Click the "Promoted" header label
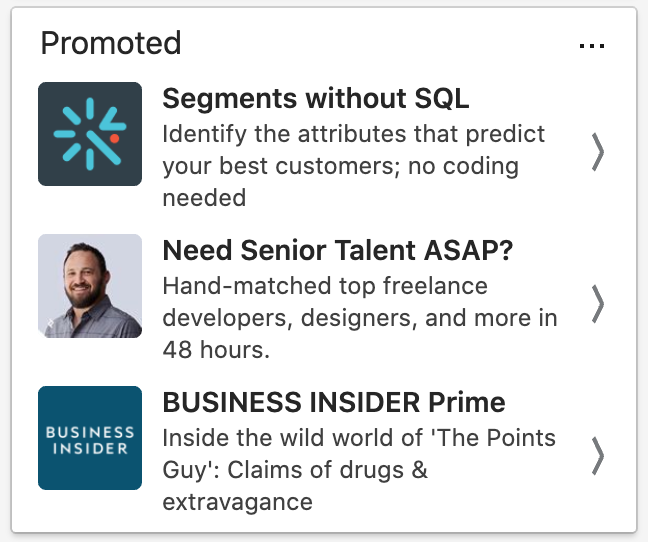This screenshot has height=542, width=648. pyautogui.click(x=111, y=43)
